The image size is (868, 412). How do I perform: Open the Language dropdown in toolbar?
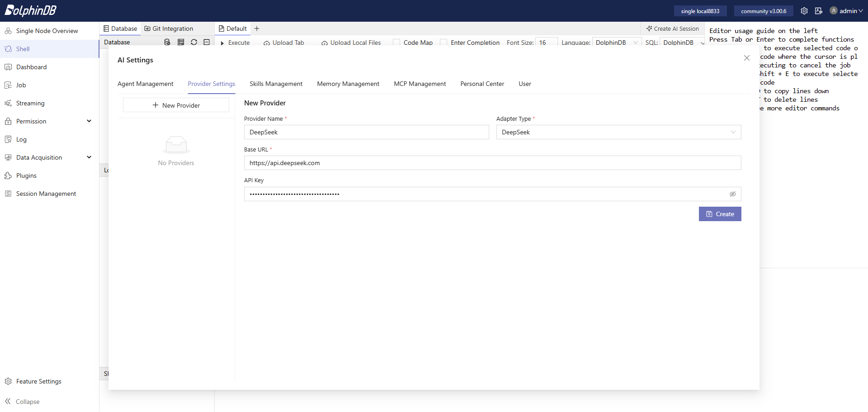[617, 42]
